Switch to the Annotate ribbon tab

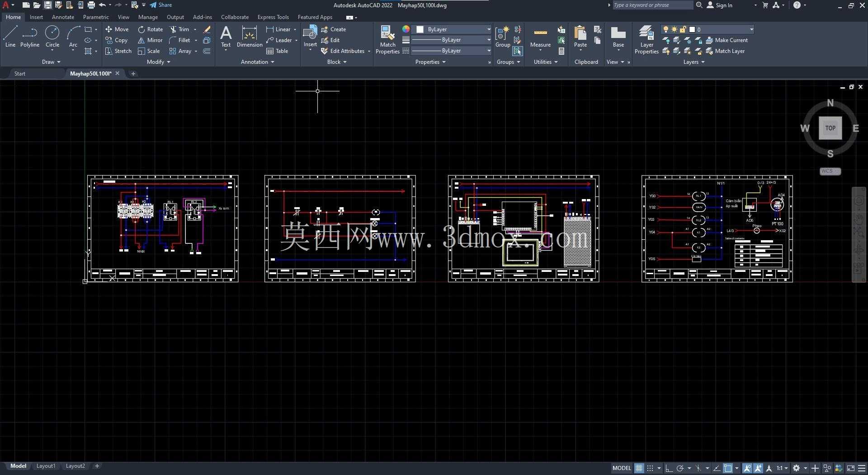63,17
